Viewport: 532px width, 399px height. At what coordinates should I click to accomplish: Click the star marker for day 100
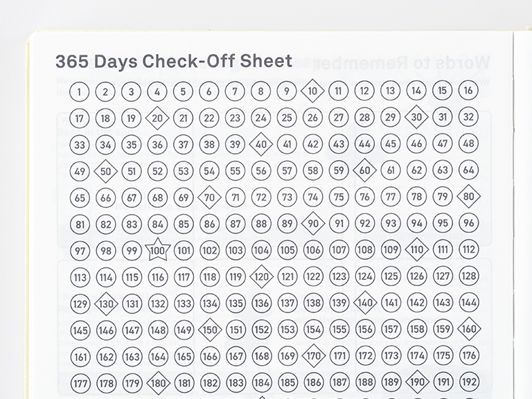[158, 250]
